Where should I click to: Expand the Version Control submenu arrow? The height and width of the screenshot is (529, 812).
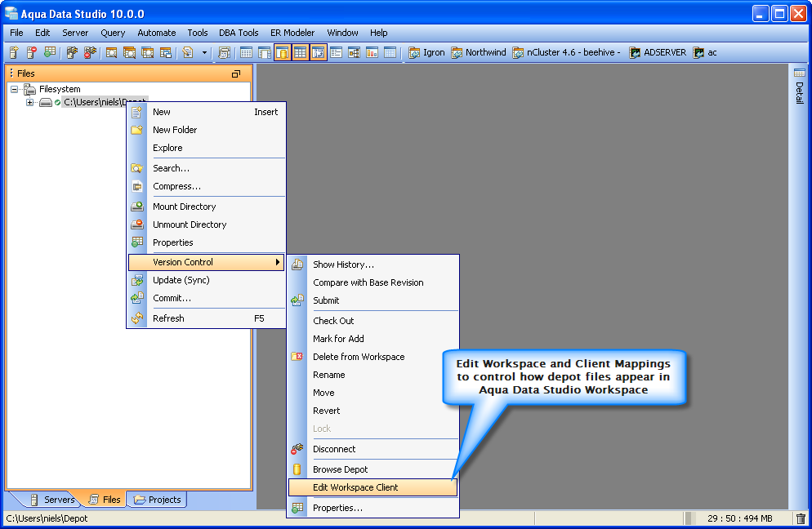278,262
